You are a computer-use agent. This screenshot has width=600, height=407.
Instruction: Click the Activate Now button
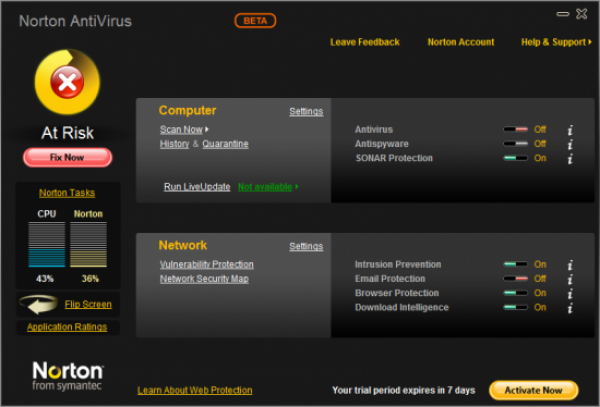[533, 390]
